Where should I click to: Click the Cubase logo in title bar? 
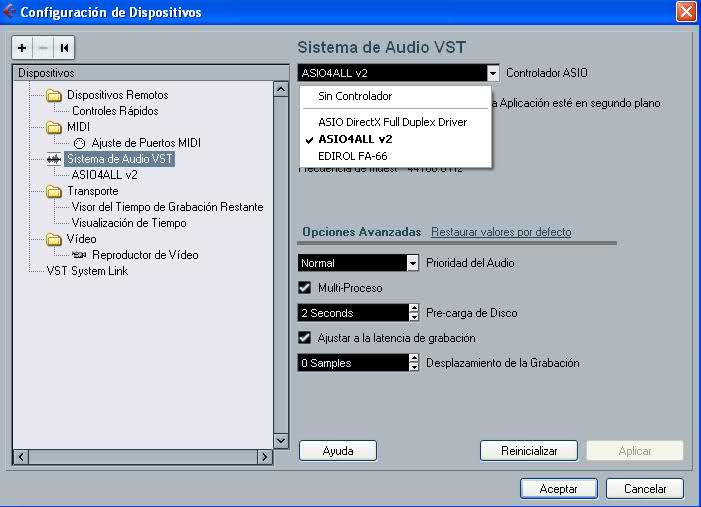[x=9, y=12]
